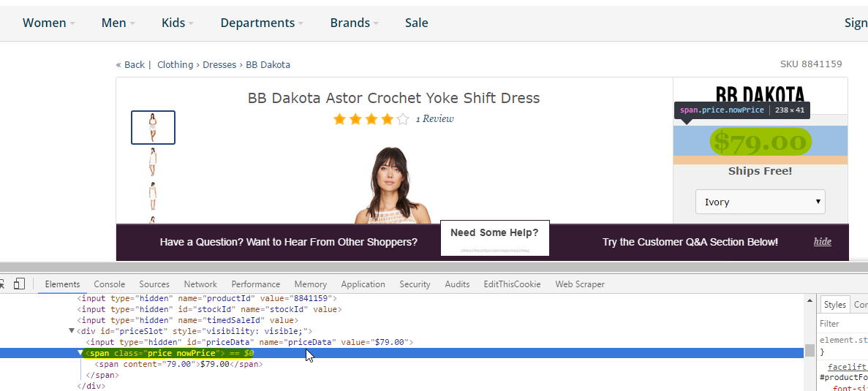Switch to the Elements tab
The image size is (868, 391).
63,284
